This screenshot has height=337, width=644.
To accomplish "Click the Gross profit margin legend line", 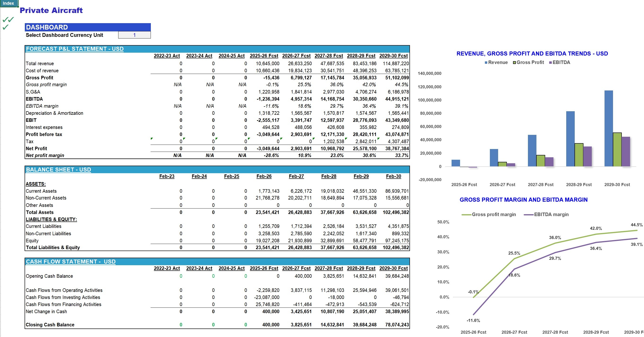I will [466, 215].
